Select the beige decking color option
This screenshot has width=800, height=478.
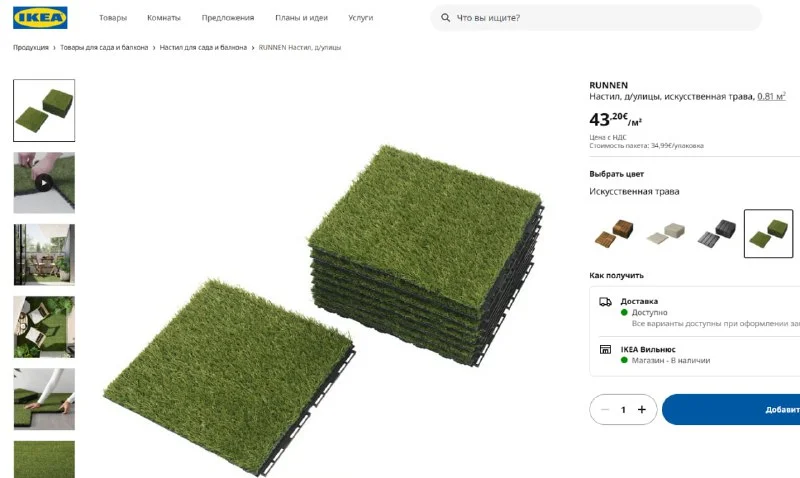(665, 234)
